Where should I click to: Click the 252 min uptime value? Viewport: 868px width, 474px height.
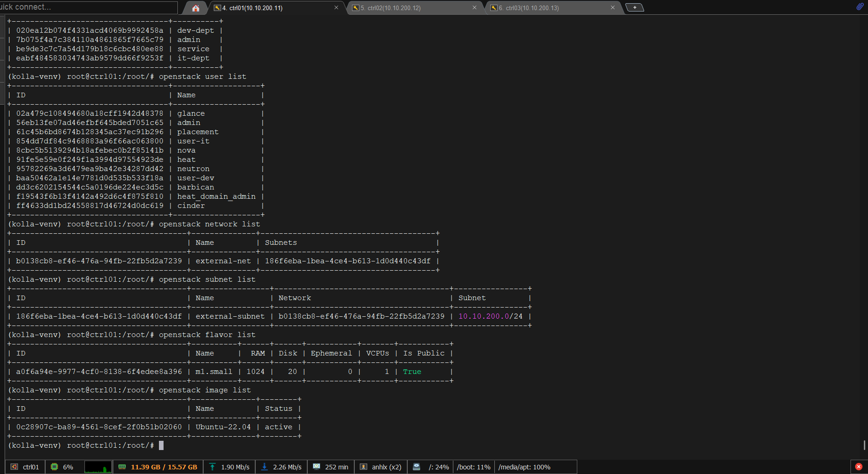pos(337,467)
